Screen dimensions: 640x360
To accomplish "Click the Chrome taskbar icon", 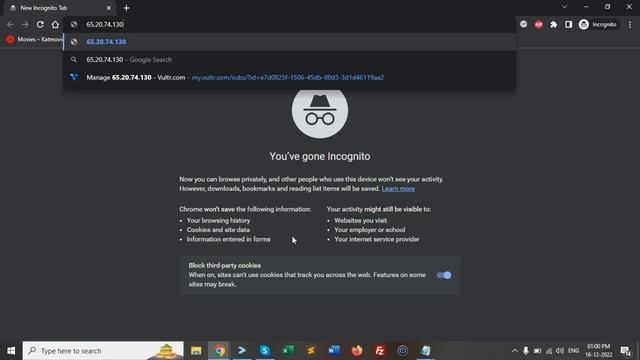I will pyautogui.click(x=220, y=351).
